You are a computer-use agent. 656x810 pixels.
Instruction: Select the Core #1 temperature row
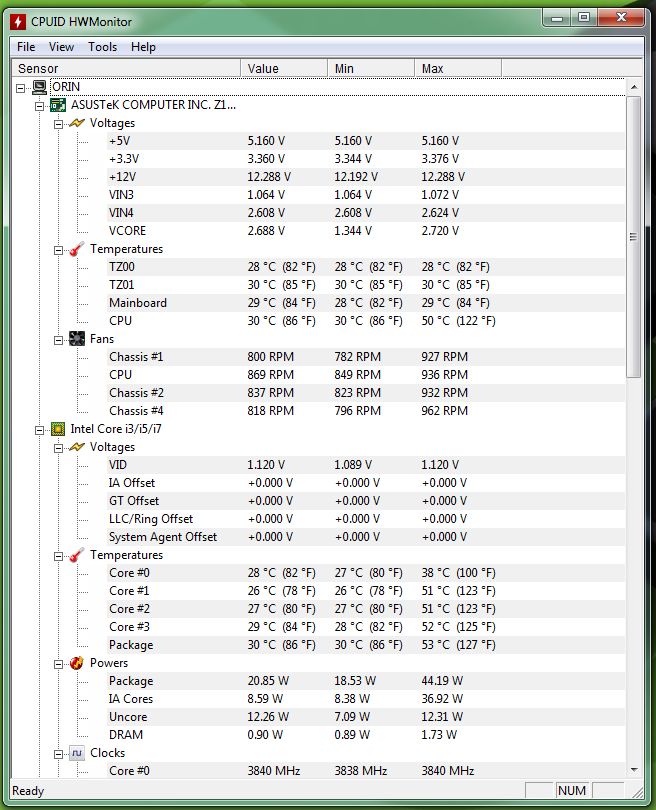(366, 591)
